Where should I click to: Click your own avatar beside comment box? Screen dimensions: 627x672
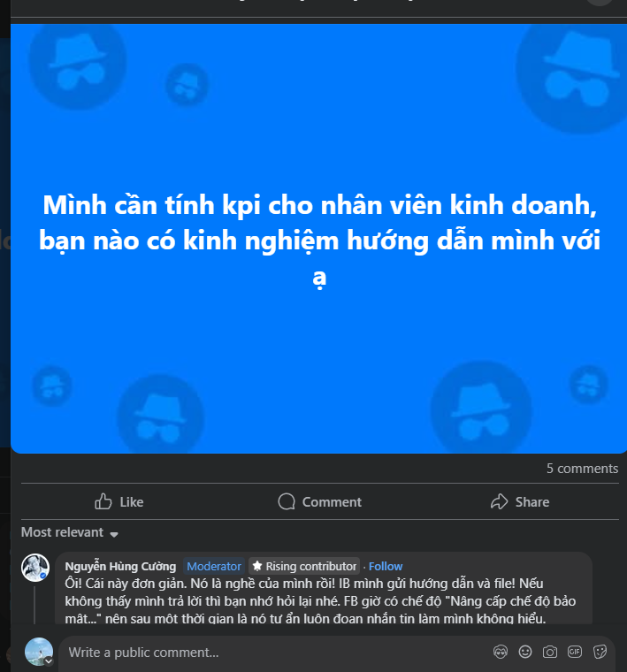click(x=39, y=652)
